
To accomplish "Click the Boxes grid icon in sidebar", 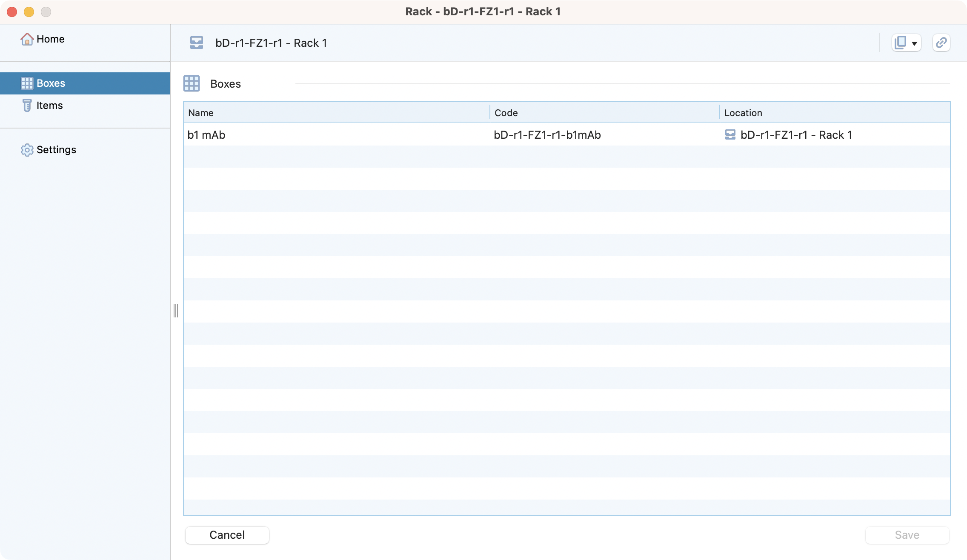I will [x=27, y=83].
